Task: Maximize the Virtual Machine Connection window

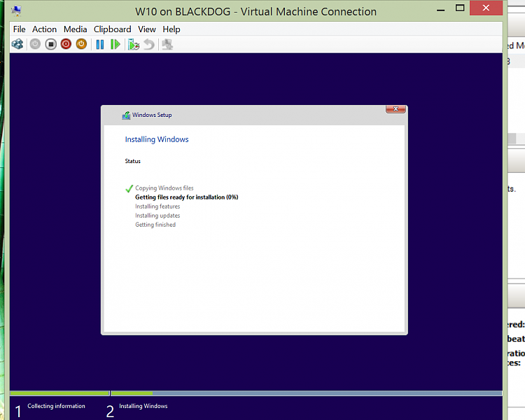Action: point(460,8)
